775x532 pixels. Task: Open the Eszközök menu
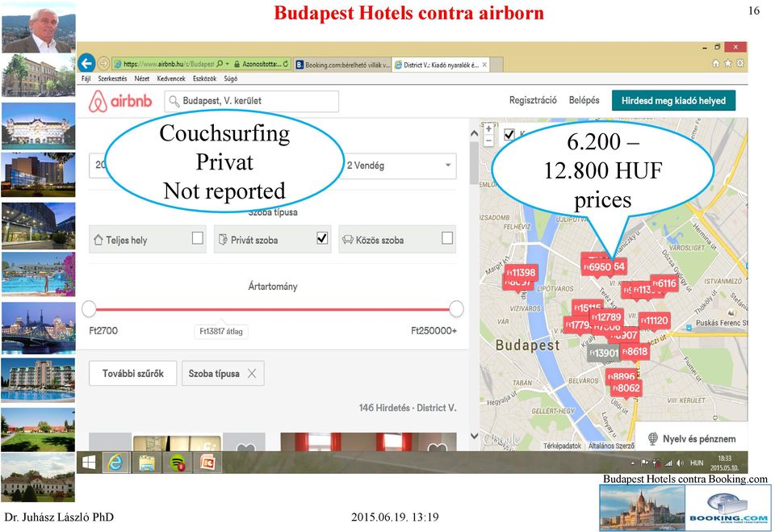pos(204,78)
